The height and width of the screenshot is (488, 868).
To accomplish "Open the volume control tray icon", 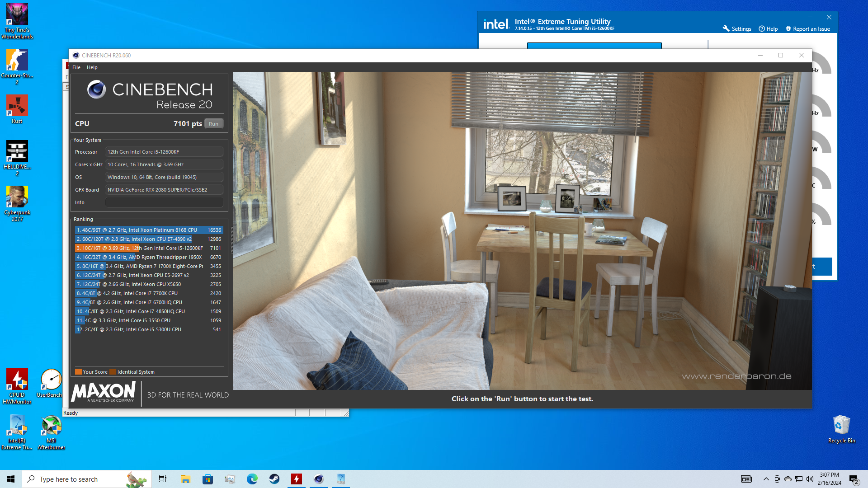I will coord(810,479).
